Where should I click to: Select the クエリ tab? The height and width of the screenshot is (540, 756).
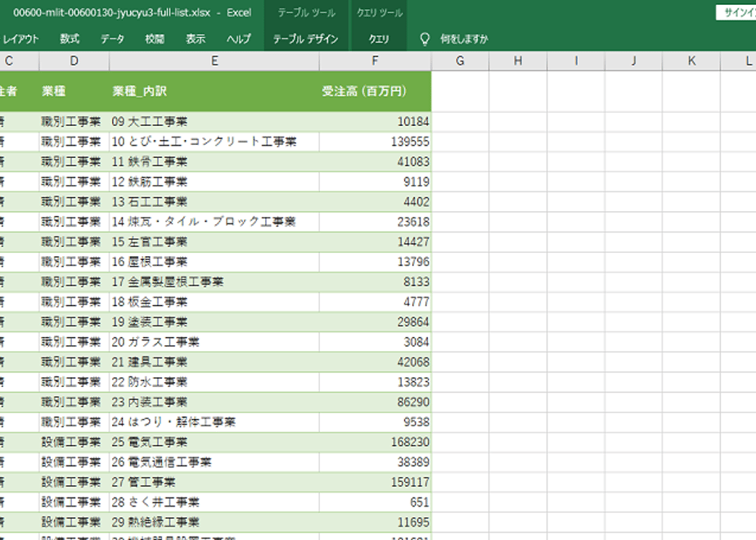tap(379, 39)
